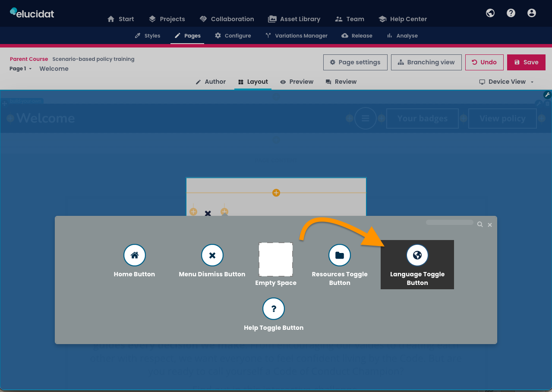Switch to the Preview tab
This screenshot has height=392, width=552.
297,82
